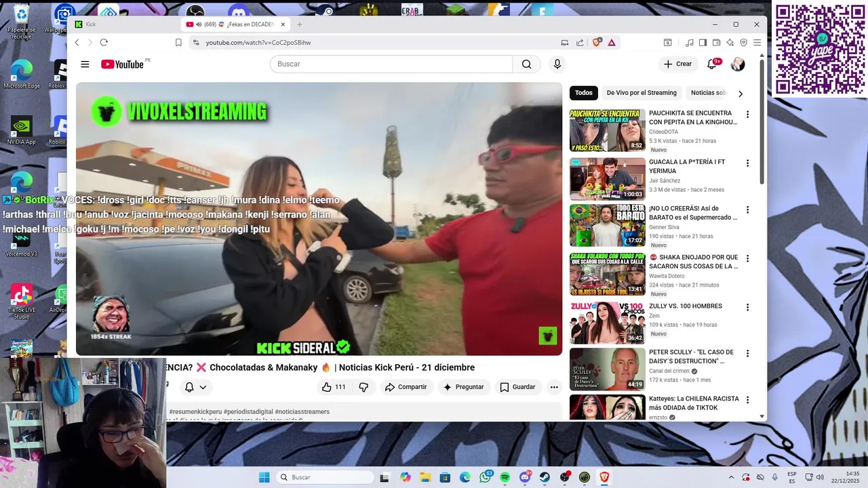Open ¡NO LO CREERÁS! supermarket video title
This screenshot has width=868, height=488.
pos(693,213)
